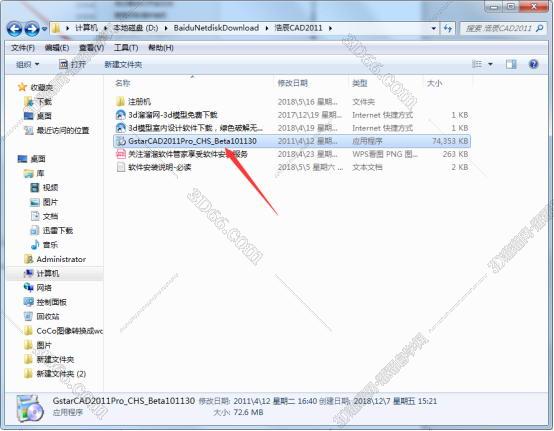The image size is (554, 431).
Task: Open the 编辑(E) menu
Action: click(x=57, y=48)
